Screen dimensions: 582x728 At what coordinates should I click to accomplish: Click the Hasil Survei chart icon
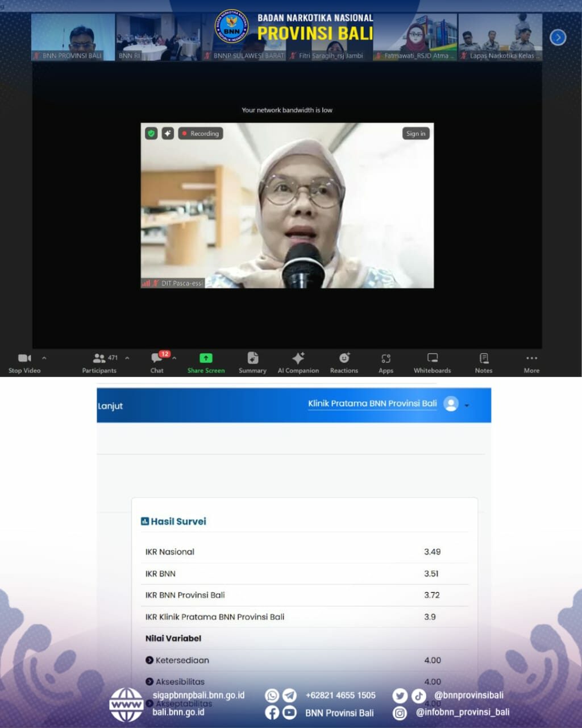tap(145, 521)
